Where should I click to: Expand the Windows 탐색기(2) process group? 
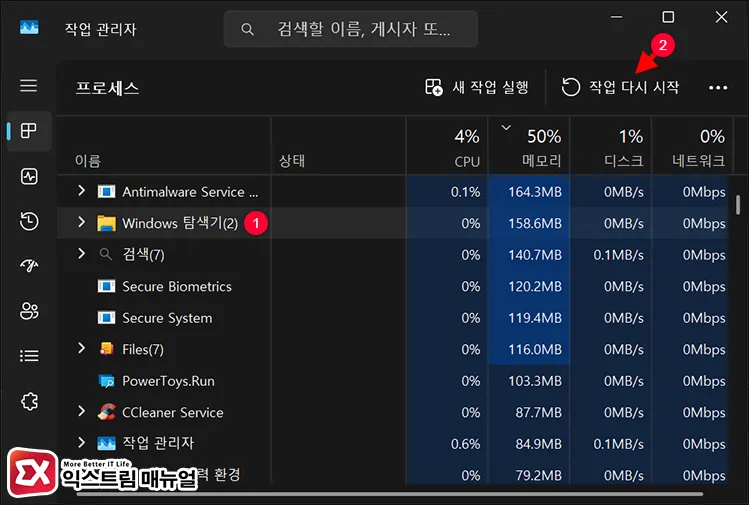point(81,222)
